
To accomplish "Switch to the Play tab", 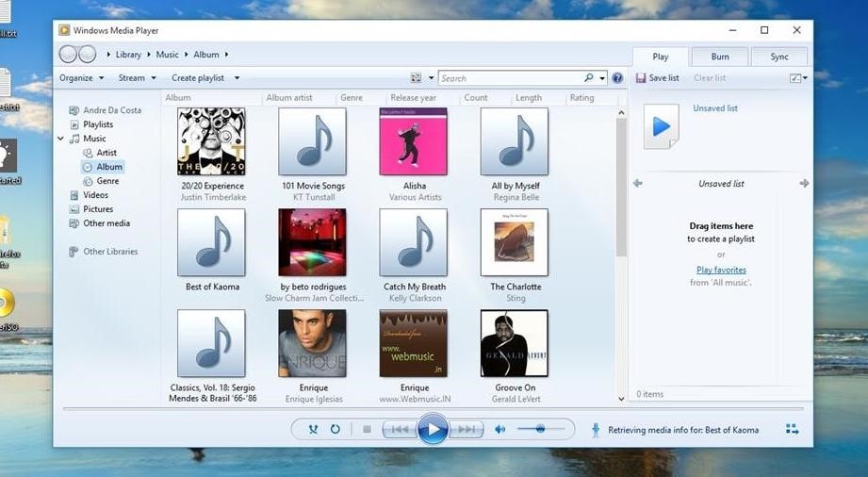I will click(661, 57).
